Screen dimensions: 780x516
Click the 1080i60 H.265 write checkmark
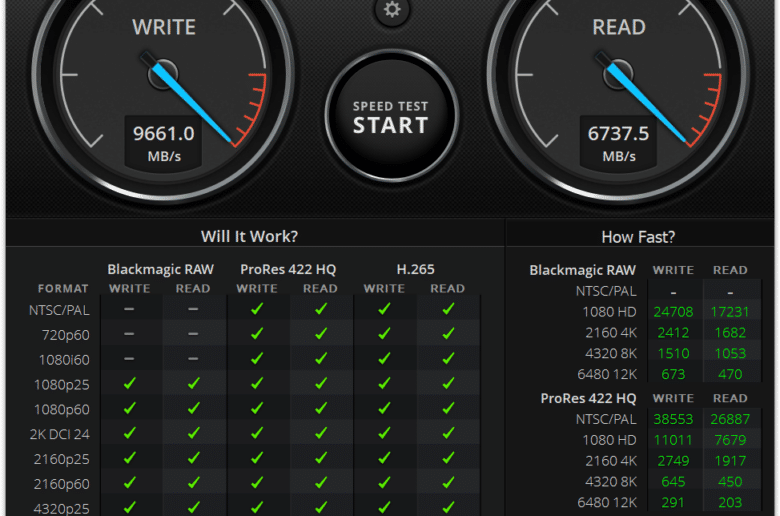point(384,358)
